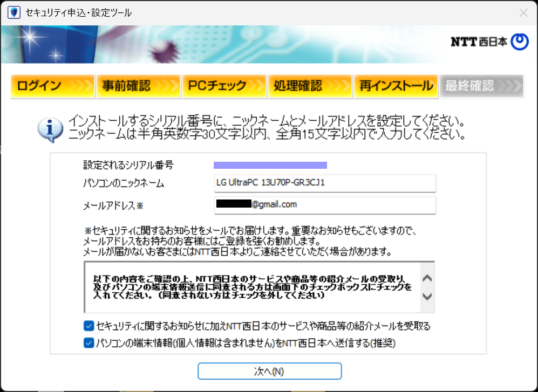Click the shield icon in the title bar
Viewport: 538px width, 392px height.
(x=13, y=12)
